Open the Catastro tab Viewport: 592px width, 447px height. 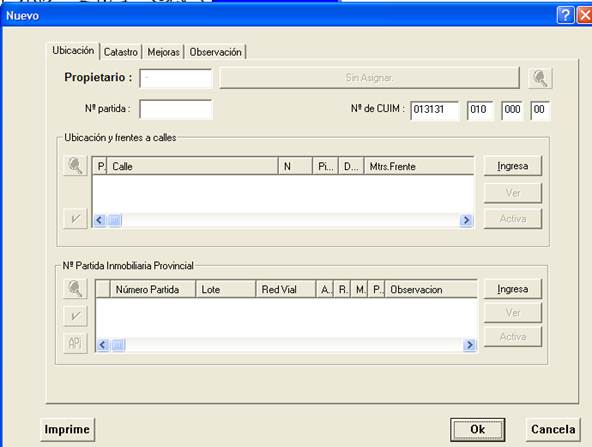click(120, 52)
